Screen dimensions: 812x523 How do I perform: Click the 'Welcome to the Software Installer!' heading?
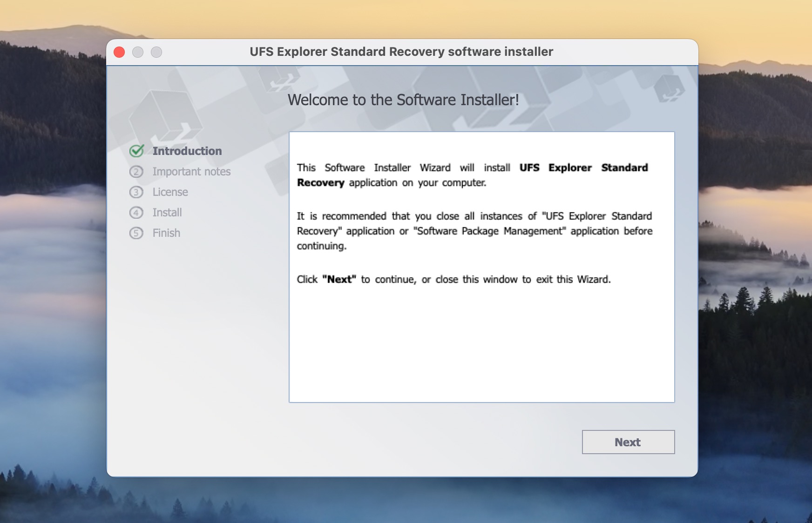(403, 100)
